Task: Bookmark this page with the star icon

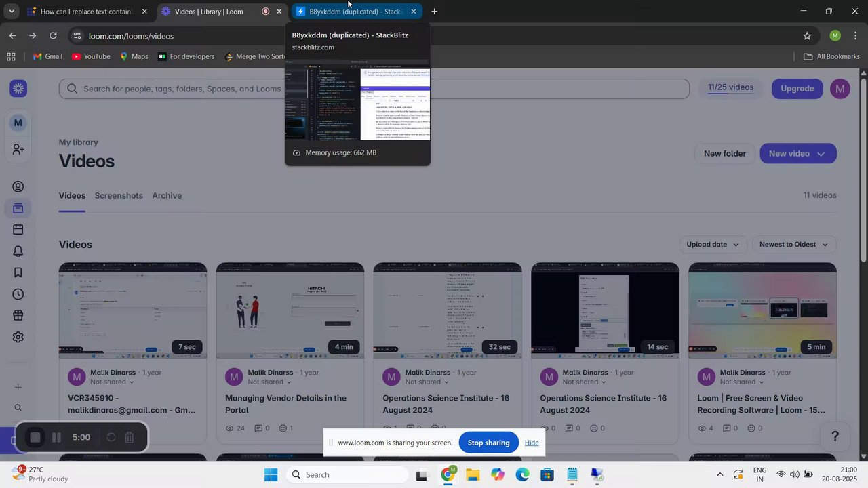Action: 807,36
